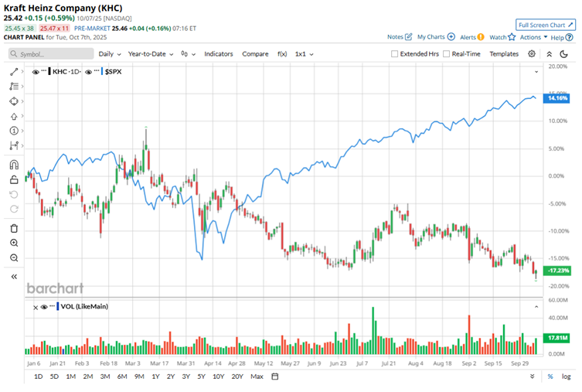Screen dimensions: 582x392
Task: Toggle the magnet snap tool
Action: pos(14,165)
